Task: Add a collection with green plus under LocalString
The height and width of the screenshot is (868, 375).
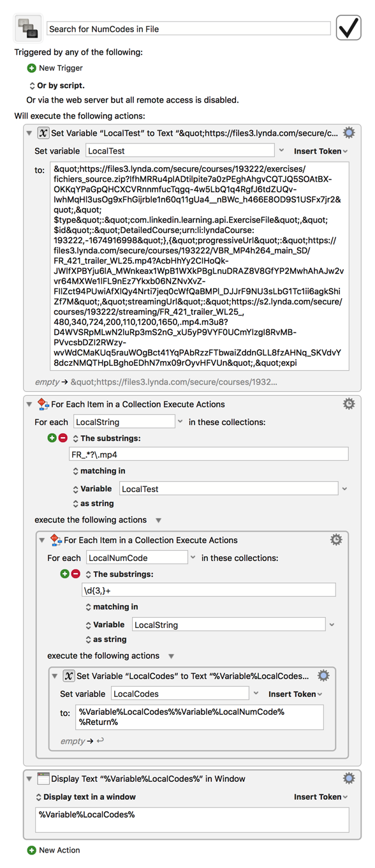Action: (52, 438)
